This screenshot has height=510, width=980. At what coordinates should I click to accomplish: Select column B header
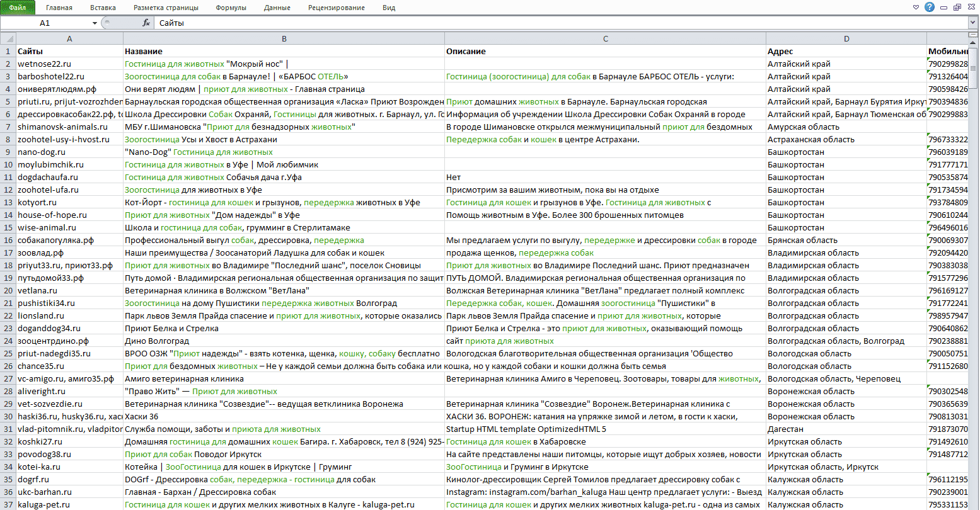[x=284, y=38]
